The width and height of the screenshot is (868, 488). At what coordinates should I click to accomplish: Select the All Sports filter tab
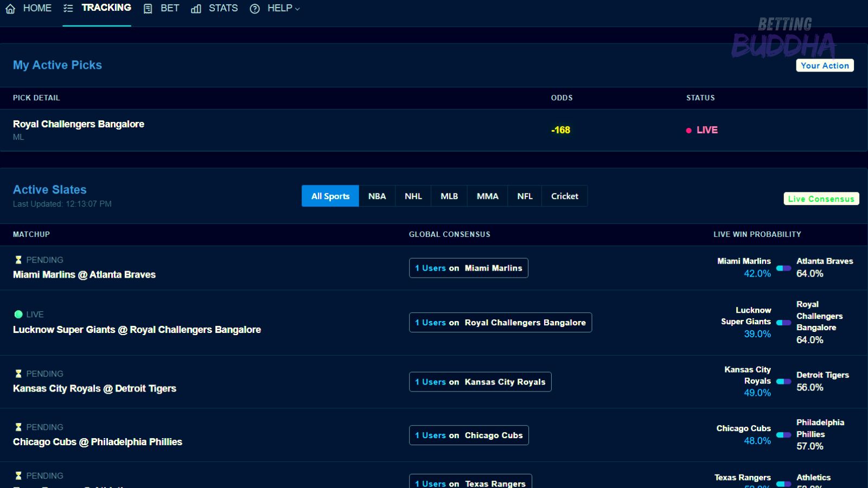[x=330, y=196]
